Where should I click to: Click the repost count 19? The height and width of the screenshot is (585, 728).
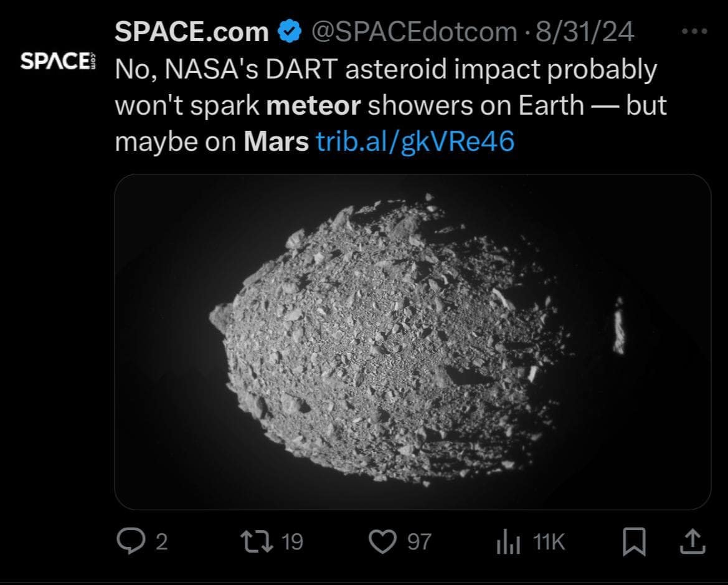pos(293,542)
